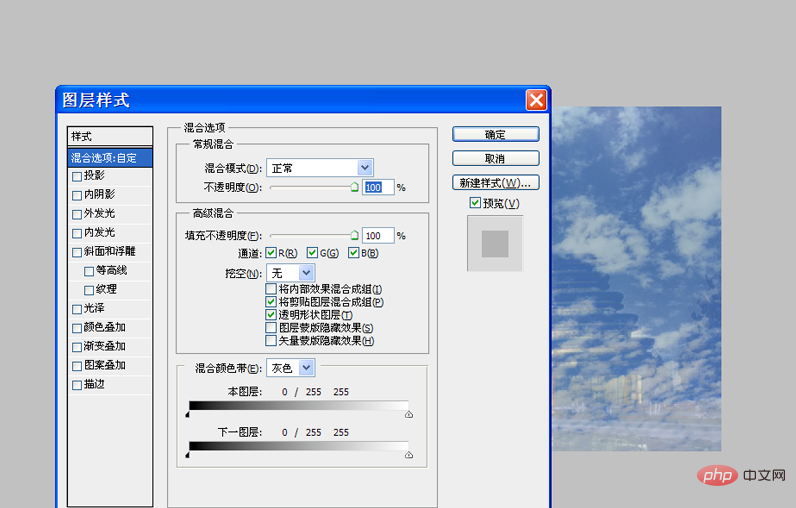The image size is (796, 508).
Task: Click the sky image canvas behind dialog
Action: tap(637, 279)
